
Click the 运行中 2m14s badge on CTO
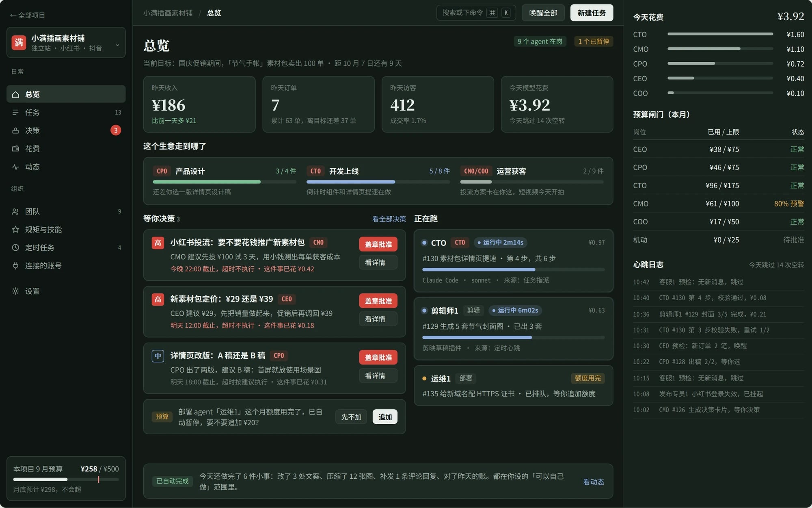point(500,243)
